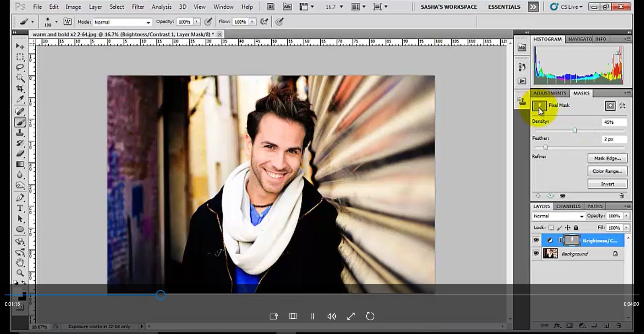This screenshot has height=334, width=644.
Task: Adjust the Density slider handle
Action: [575, 130]
